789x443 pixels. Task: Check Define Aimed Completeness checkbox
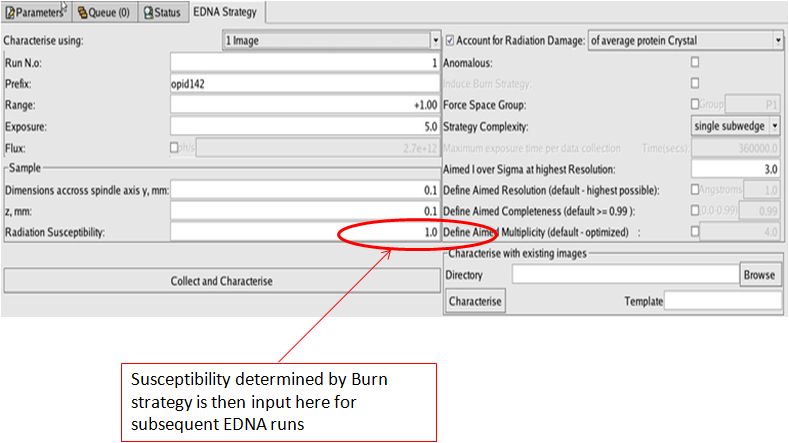coord(695,210)
